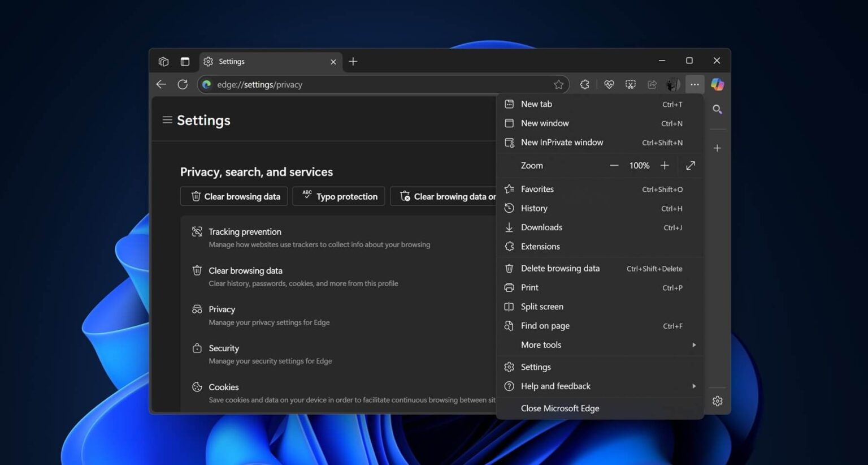The image size is (868, 465).
Task: Click the search icon in the right sidebar
Action: tap(717, 109)
